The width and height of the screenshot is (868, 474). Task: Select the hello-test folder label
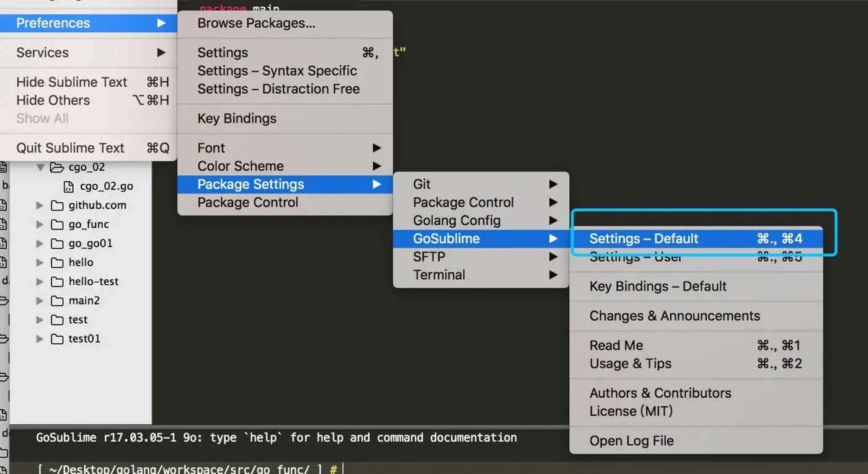click(94, 282)
